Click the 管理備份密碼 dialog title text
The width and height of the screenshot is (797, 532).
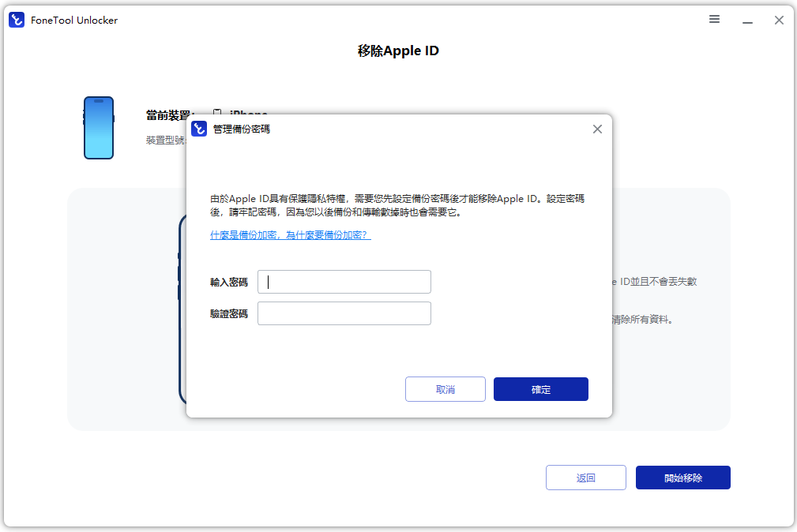[242, 129]
